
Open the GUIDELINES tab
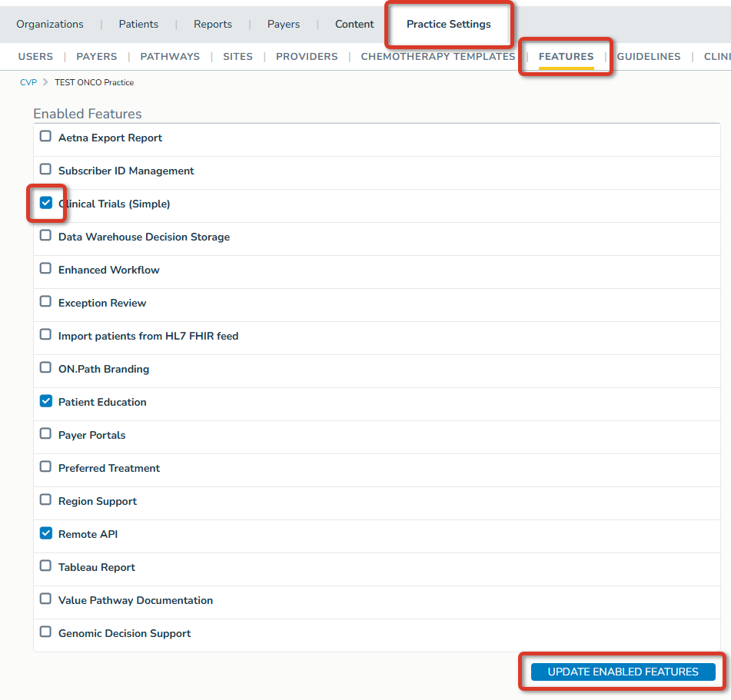(648, 56)
